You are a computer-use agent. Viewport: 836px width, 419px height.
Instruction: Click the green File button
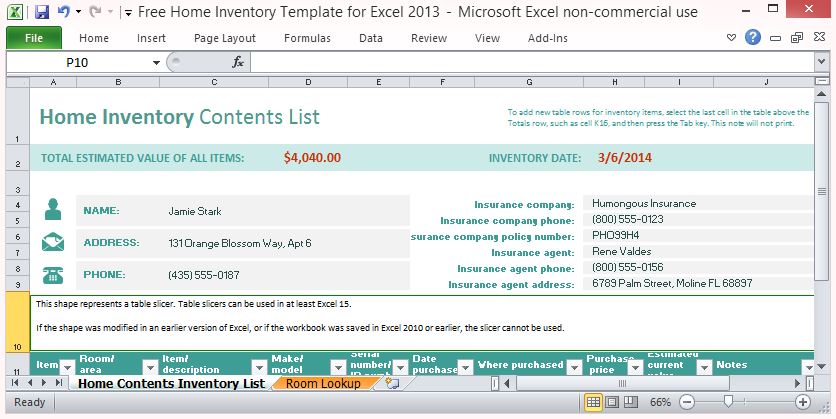33,38
